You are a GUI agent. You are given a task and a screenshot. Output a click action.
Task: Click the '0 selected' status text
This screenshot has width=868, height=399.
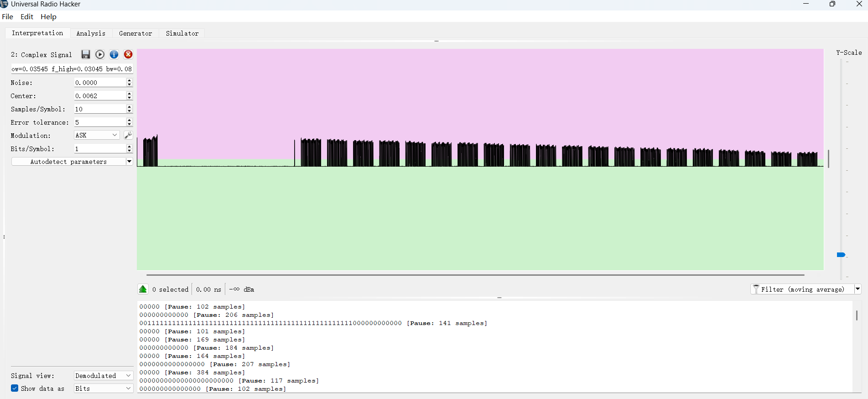click(x=170, y=289)
